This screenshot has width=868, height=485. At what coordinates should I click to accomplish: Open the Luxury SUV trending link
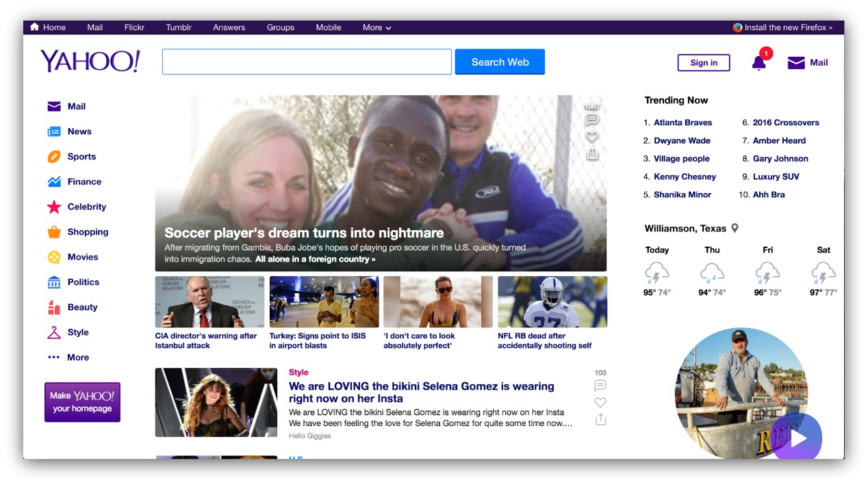point(776,177)
